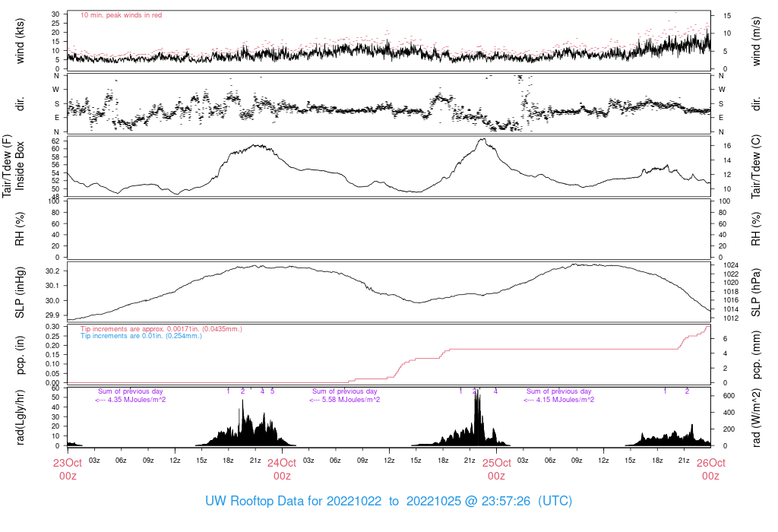
Task: Click the '1024' hPa tick value
Action: click(x=731, y=265)
